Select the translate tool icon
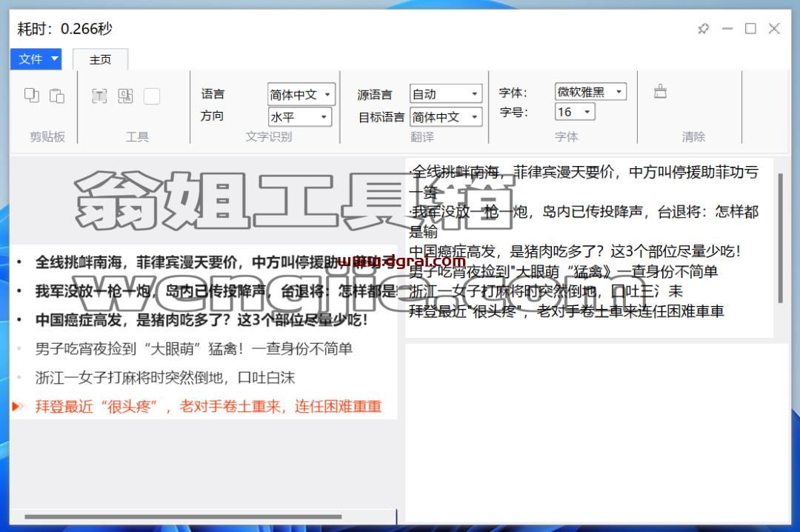 (125, 96)
